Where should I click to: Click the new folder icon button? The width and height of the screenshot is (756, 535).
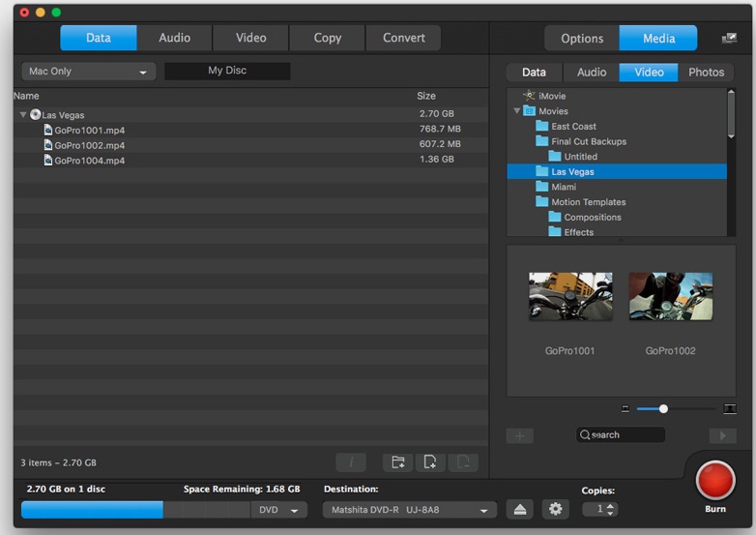(397, 462)
